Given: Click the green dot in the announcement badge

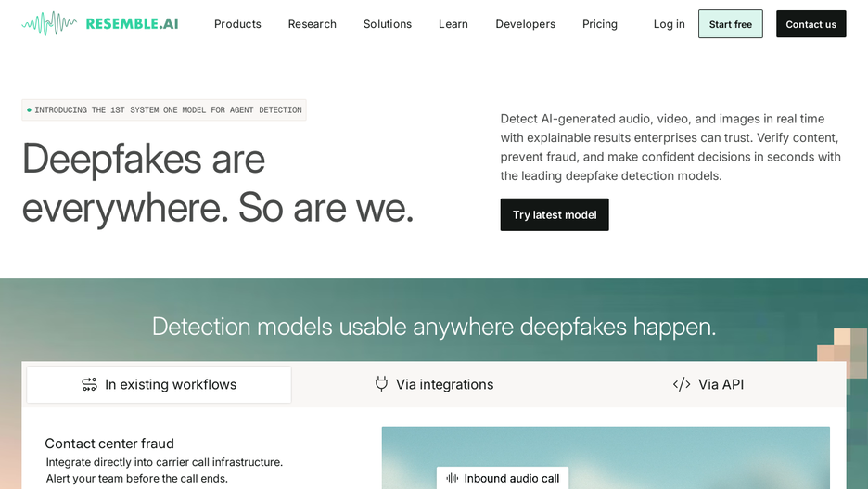Looking at the screenshot, I should (x=29, y=110).
